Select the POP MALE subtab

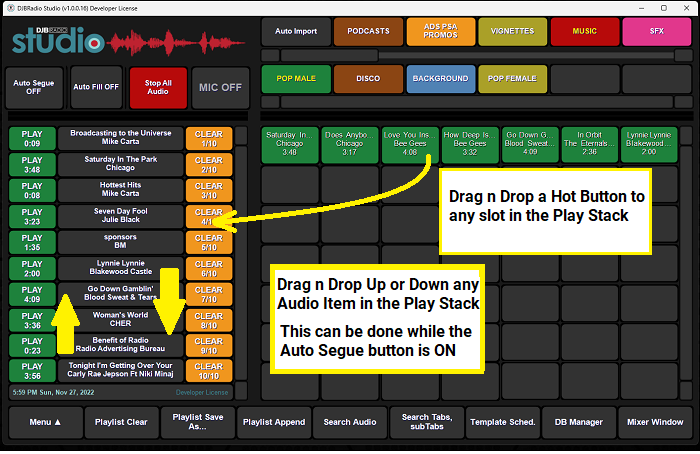[296, 79]
